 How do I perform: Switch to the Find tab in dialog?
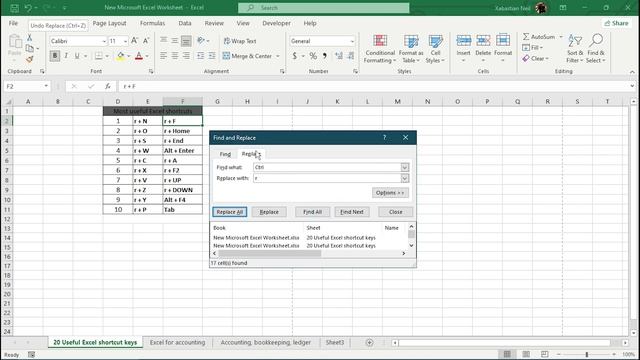(225, 154)
